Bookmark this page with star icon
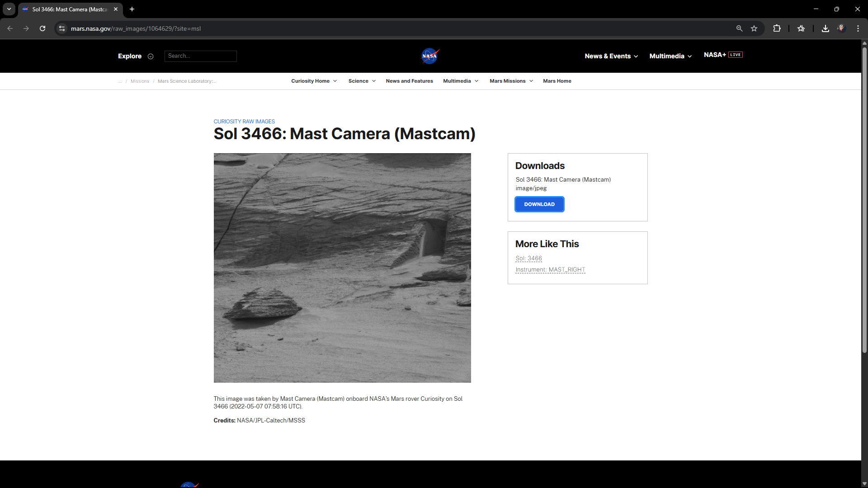This screenshot has width=868, height=488. click(754, 28)
